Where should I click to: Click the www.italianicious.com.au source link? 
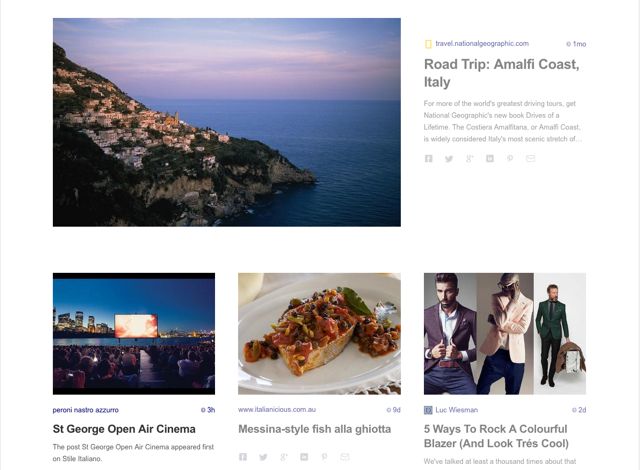pos(277,410)
